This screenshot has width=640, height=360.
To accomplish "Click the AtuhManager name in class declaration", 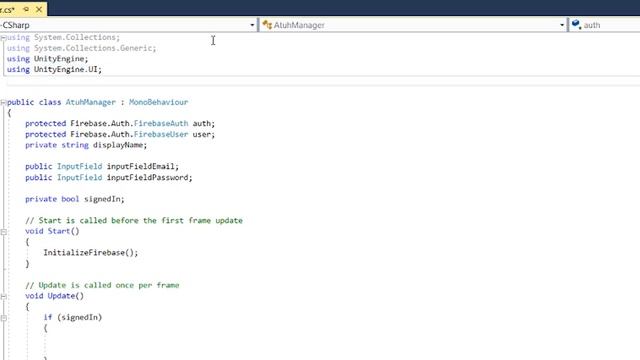I will (91, 102).
